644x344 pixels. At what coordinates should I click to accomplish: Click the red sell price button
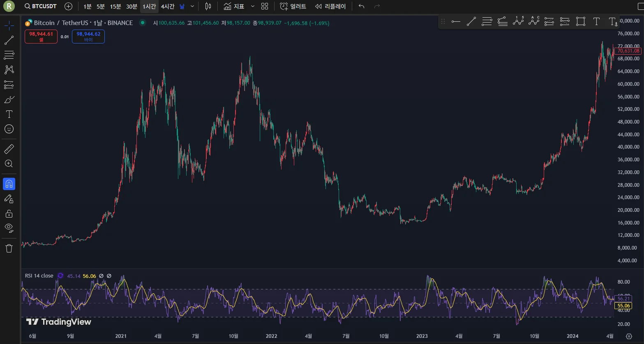pos(41,37)
